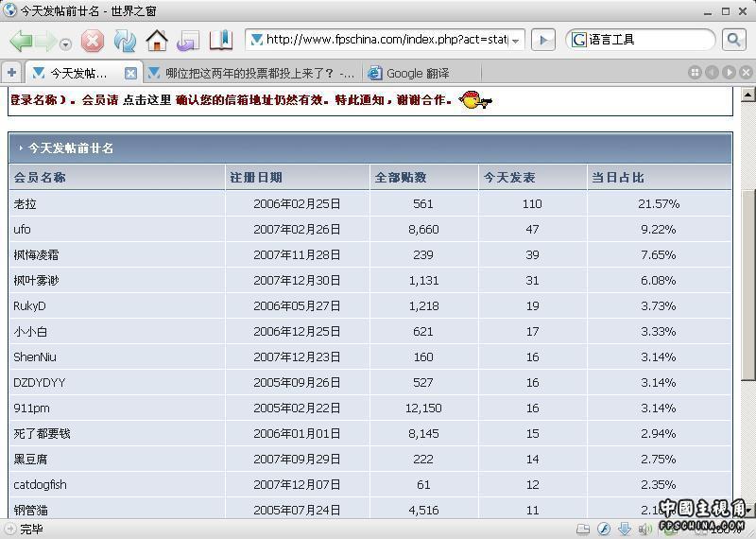Click the popup blocker icon in the status bar
The width and height of the screenshot is (756, 539).
(x=583, y=530)
